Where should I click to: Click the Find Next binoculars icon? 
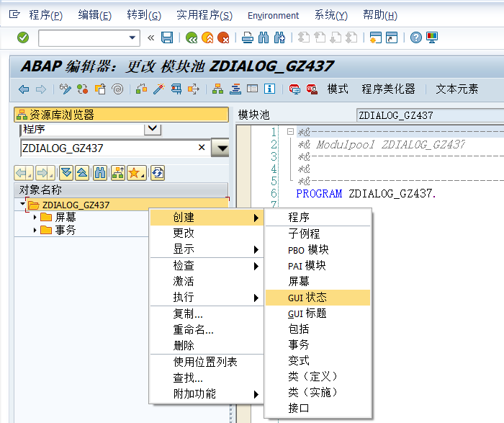(x=279, y=37)
